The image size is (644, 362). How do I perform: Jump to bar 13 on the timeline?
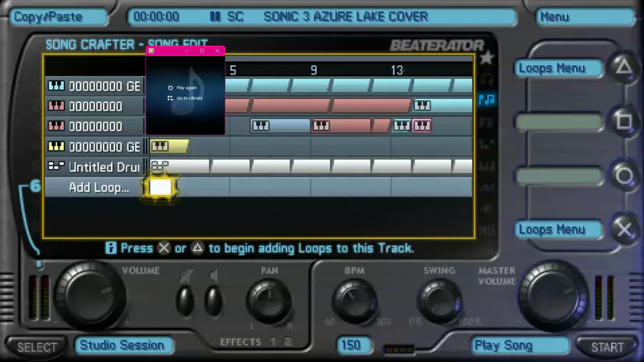pos(396,71)
